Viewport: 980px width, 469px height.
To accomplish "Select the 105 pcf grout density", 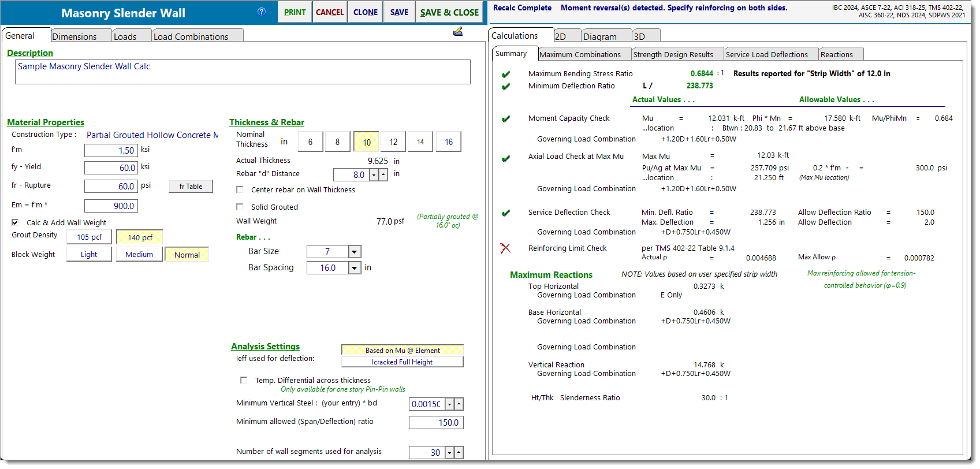I will coord(89,237).
